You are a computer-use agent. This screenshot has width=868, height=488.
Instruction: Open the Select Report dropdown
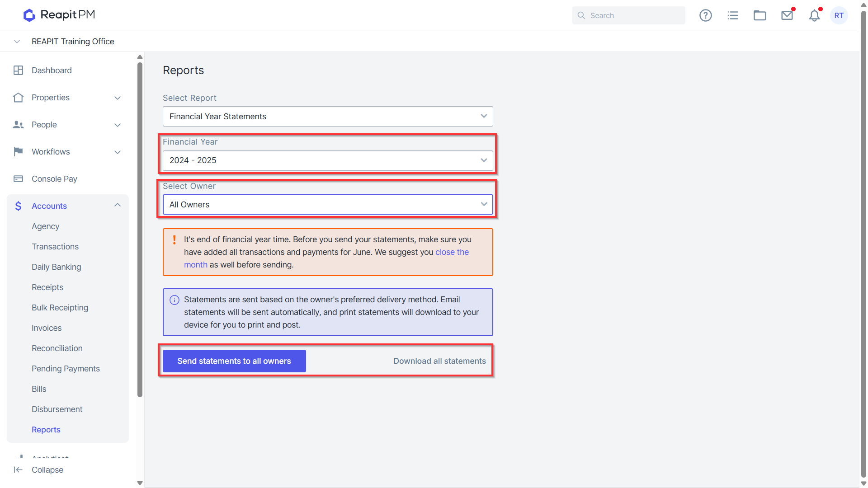pyautogui.click(x=328, y=117)
